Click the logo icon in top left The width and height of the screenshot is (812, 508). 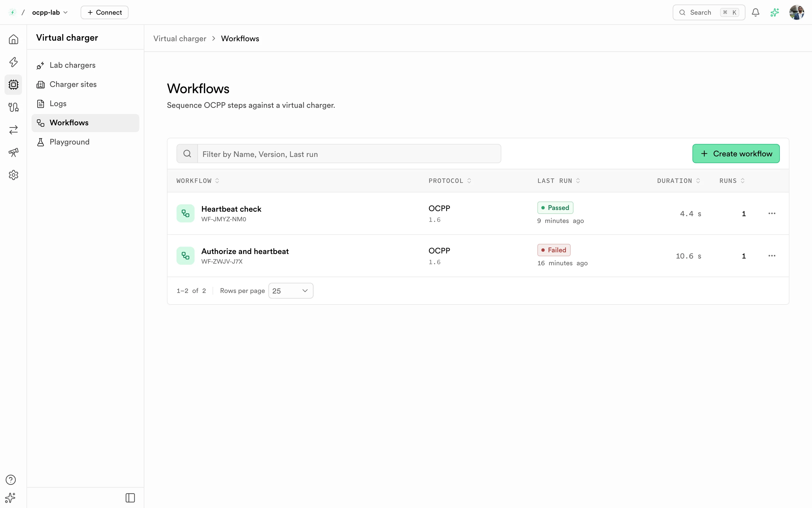coord(12,12)
